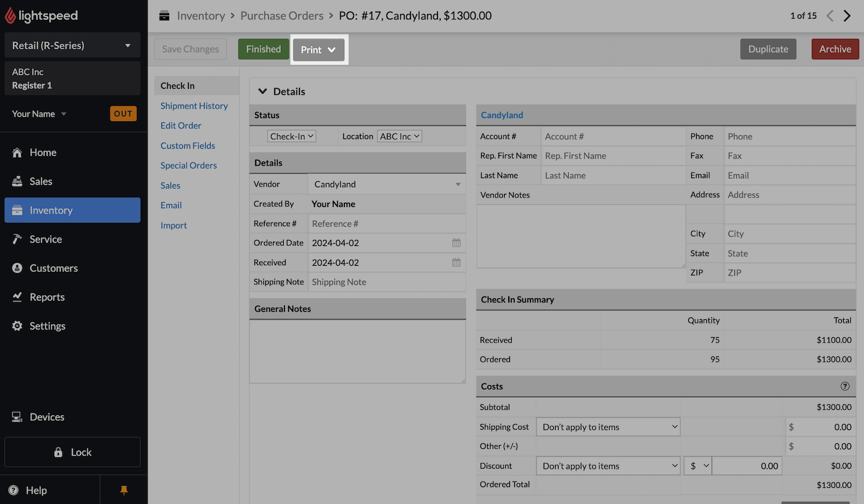
Task: Go to next purchase order arrow
Action: coord(847,16)
